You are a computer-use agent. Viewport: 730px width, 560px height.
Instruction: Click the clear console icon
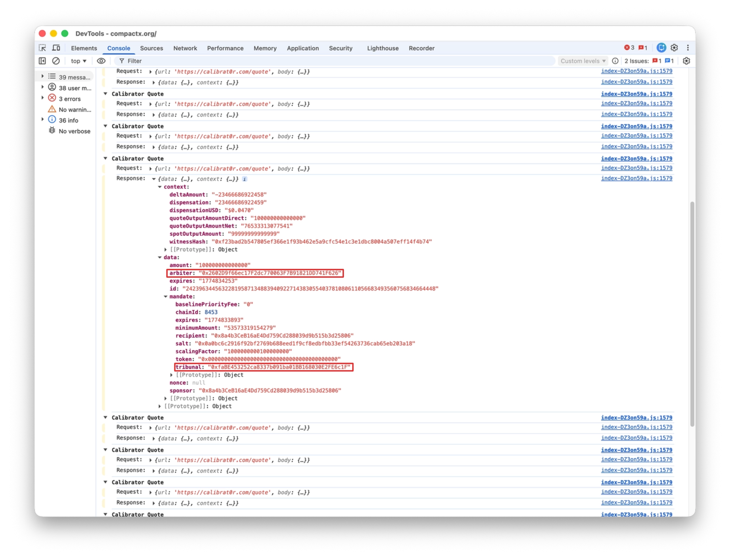pyautogui.click(x=56, y=61)
